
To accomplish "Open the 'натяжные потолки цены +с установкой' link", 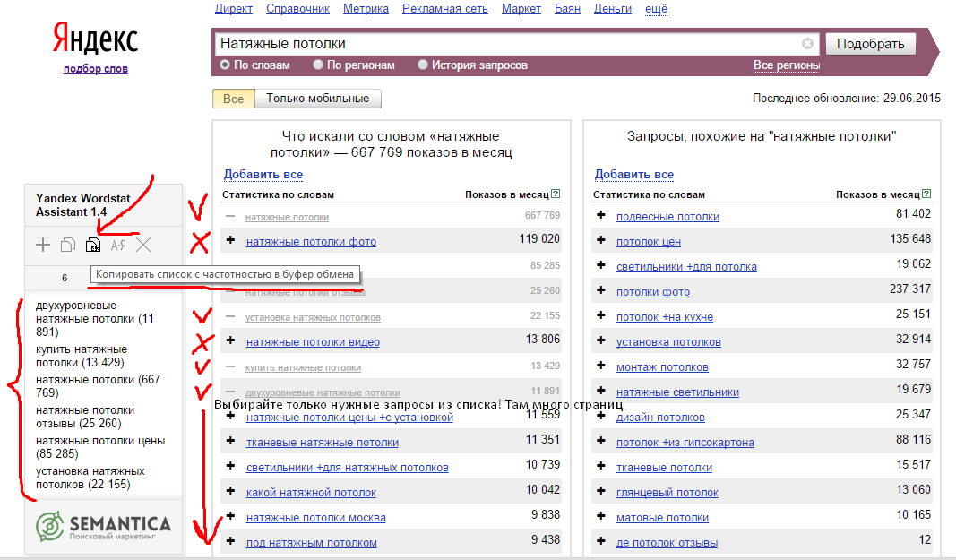I will pyautogui.click(x=350, y=418).
